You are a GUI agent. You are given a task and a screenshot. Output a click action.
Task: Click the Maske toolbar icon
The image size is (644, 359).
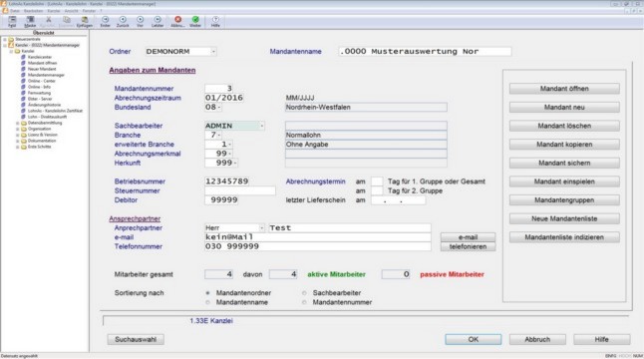[x=30, y=20]
